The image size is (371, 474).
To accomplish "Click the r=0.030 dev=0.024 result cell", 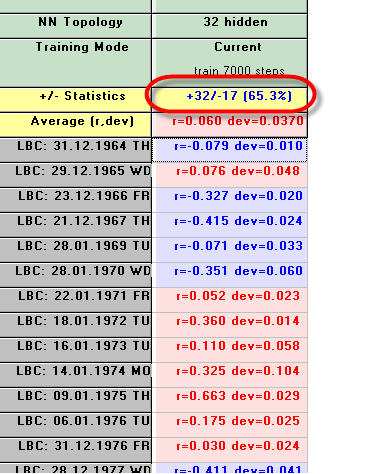I will tap(230, 450).
